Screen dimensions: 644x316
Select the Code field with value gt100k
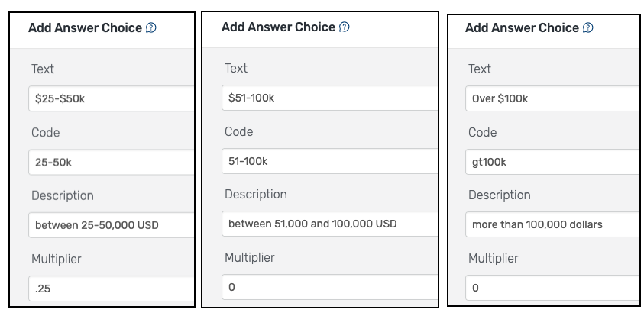[552, 163]
